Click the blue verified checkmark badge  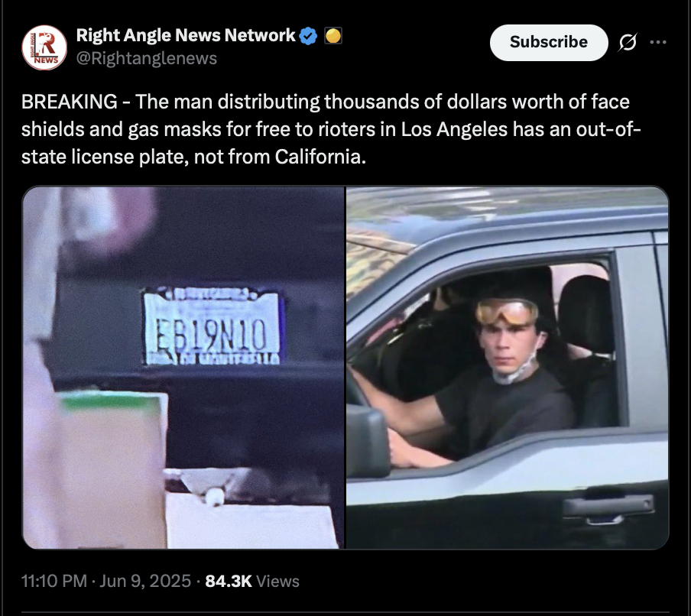coord(308,36)
